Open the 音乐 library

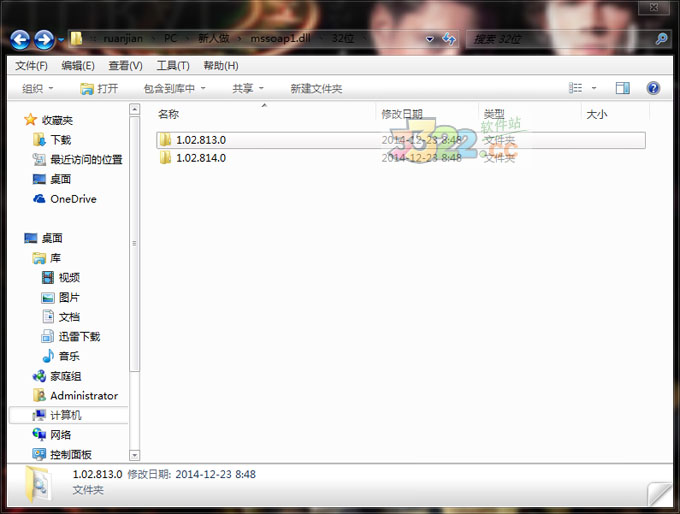point(69,356)
